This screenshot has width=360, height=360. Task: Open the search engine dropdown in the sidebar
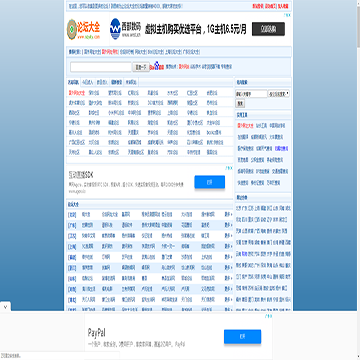(x=279, y=94)
